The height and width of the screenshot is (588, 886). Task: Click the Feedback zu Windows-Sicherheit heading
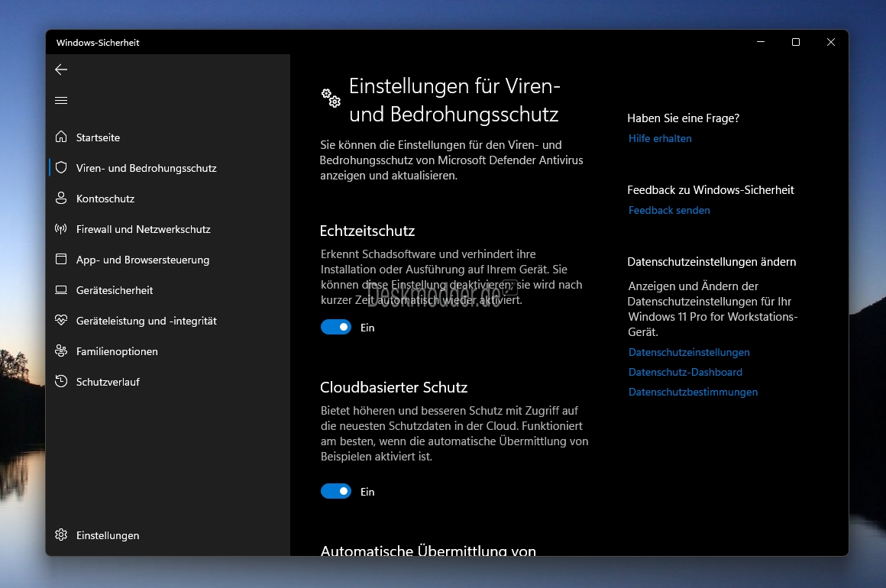pos(710,190)
